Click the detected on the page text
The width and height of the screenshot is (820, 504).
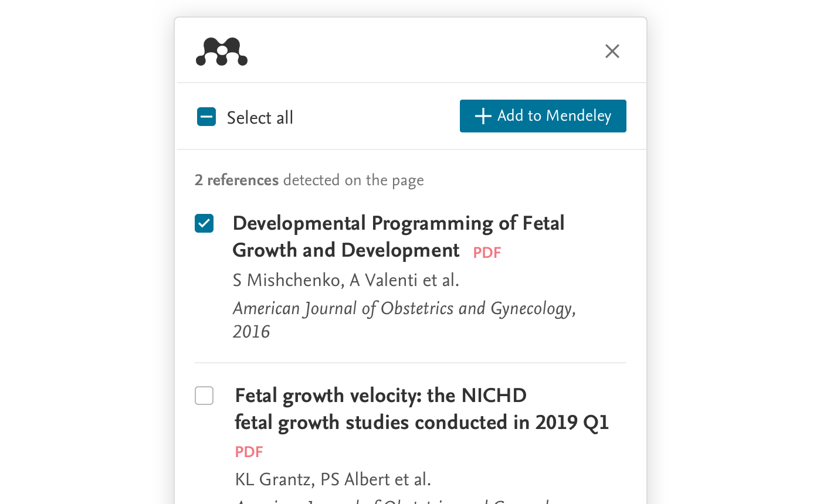(353, 180)
